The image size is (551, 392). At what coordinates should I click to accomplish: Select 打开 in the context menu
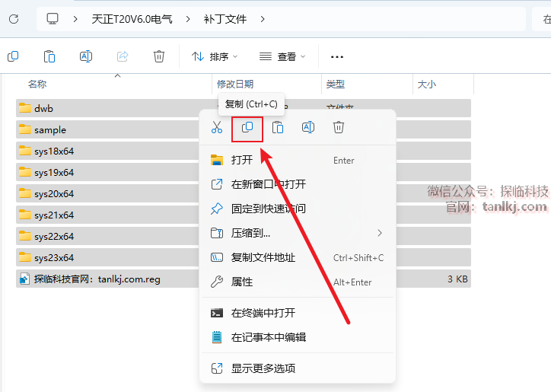[242, 160]
